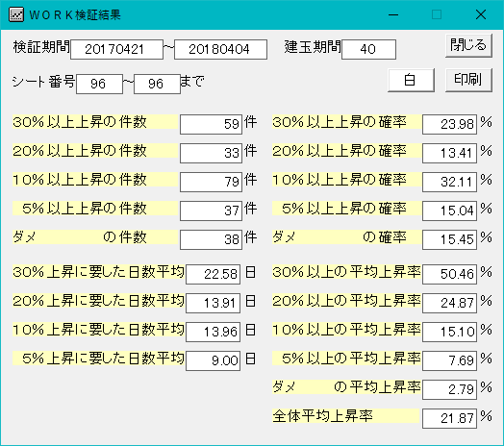Select the 10%上昇に要した日数平均 field 13.96
Image resolution: width=504 pixels, height=446 pixels.
[213, 332]
